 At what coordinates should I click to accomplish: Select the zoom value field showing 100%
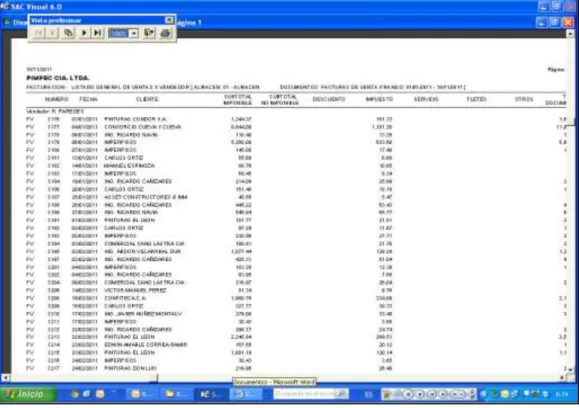pos(119,33)
